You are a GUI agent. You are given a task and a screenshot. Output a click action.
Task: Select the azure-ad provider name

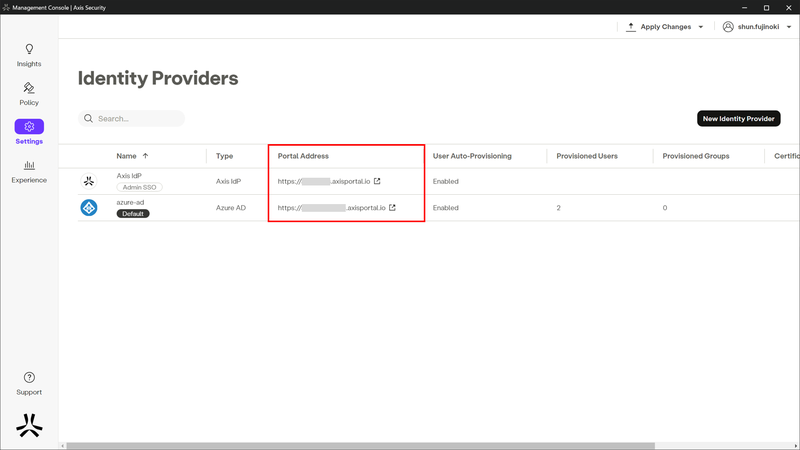pos(130,202)
